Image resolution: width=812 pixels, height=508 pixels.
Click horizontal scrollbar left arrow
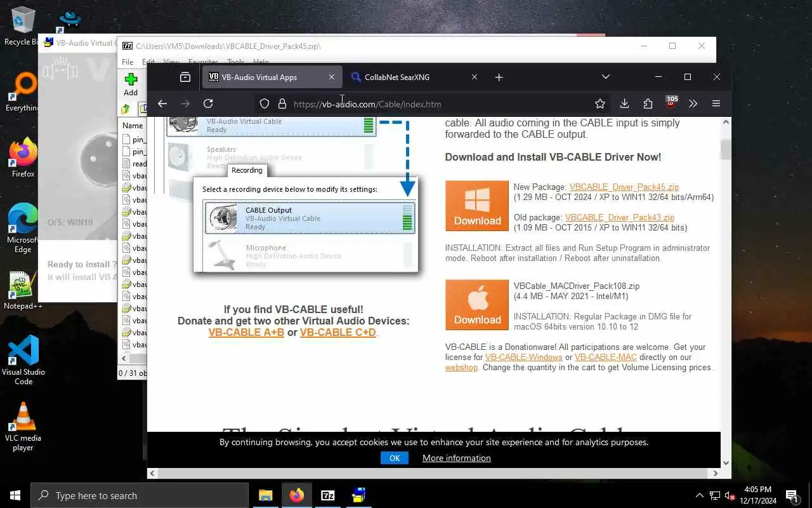click(152, 473)
